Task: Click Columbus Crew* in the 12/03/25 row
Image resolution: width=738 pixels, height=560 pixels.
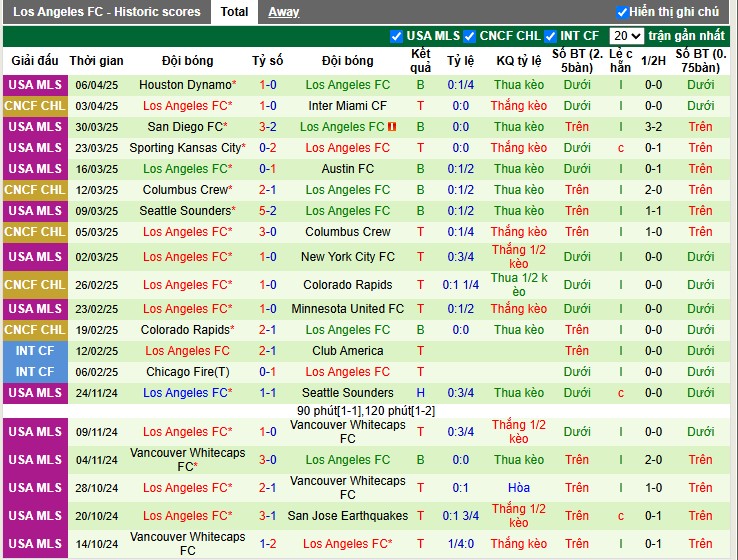Action: click(187, 190)
